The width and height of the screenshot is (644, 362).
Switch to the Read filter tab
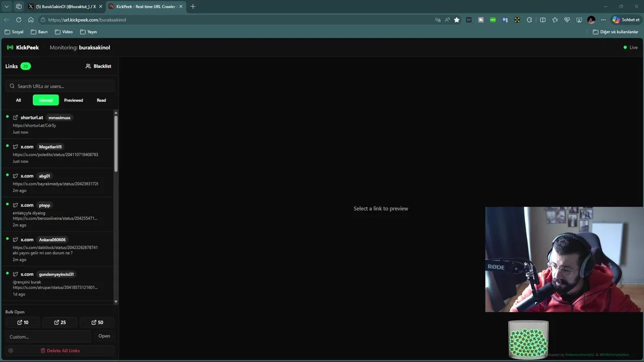tap(101, 100)
